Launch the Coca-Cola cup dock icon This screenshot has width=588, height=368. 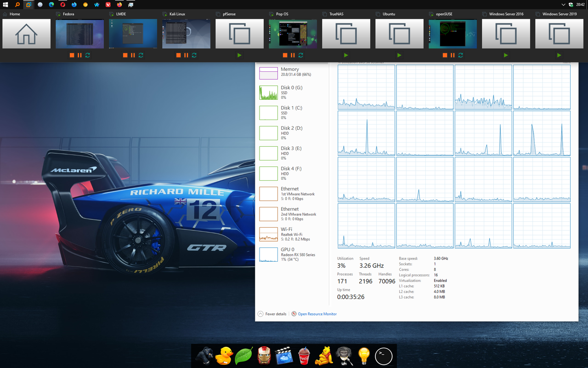(x=304, y=356)
